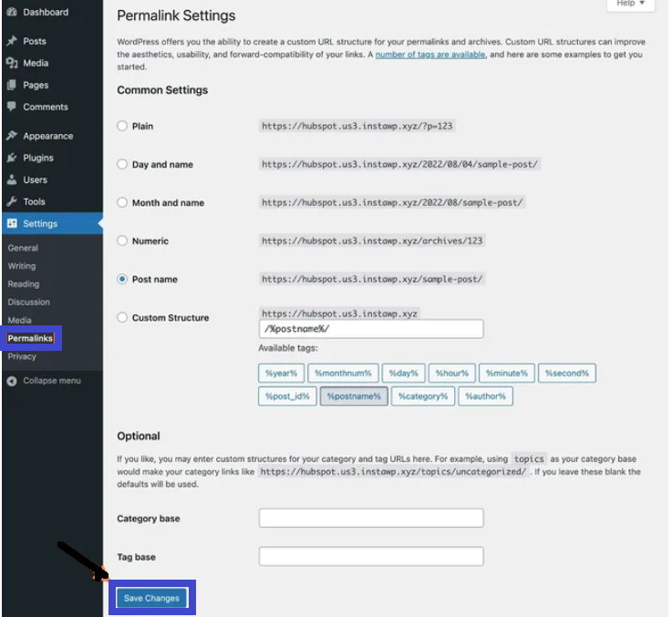Insert the %second% tag
This screenshot has width=672, height=617.
[566, 373]
